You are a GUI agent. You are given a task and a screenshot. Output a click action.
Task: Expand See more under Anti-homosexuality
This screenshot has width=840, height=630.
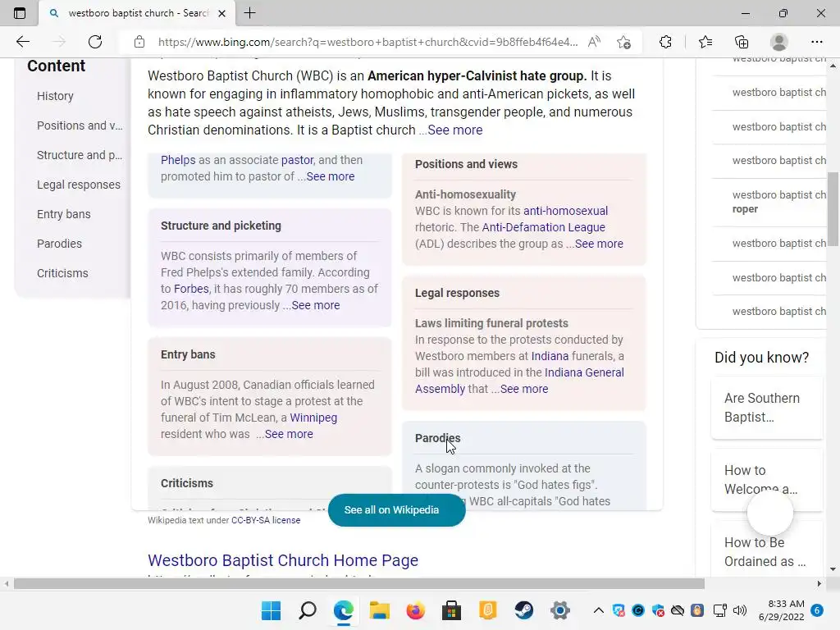pyautogui.click(x=599, y=244)
